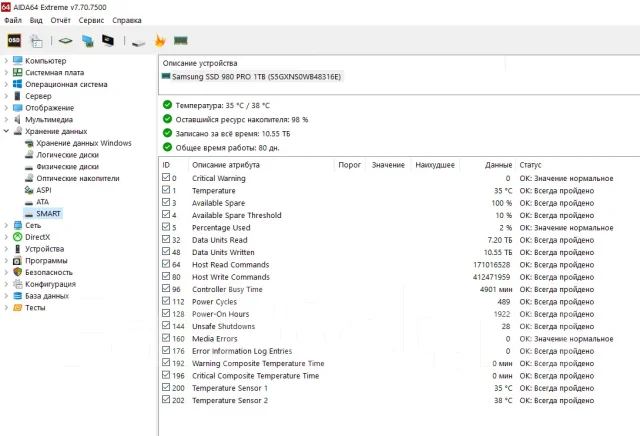
Task: Open the Файл menu
Action: pos(13,20)
